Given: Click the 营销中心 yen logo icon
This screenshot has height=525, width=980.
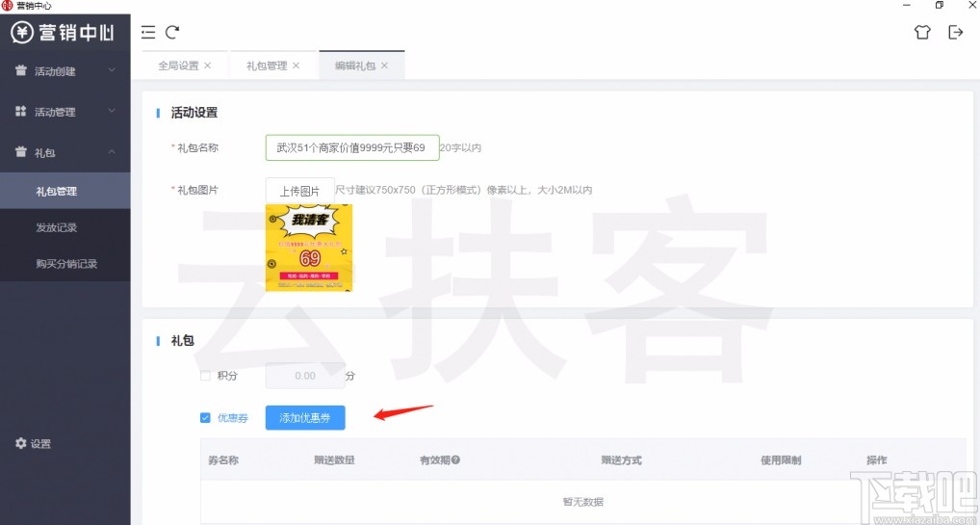Looking at the screenshot, I should (22, 32).
